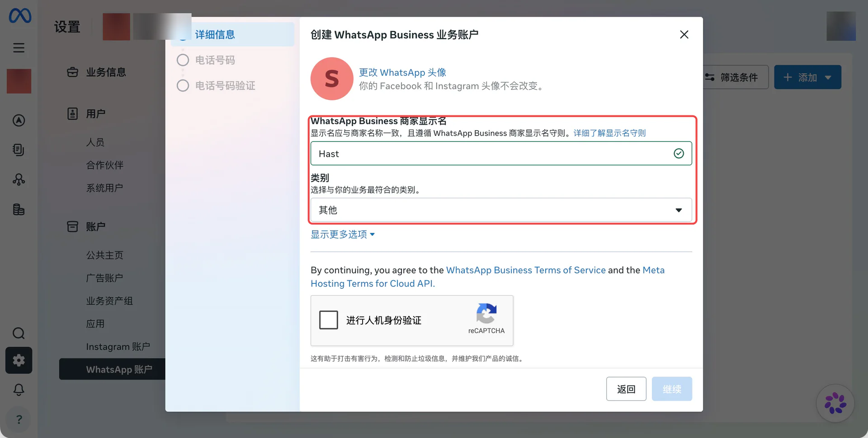This screenshot has height=438, width=868.
Task: Click the user profile picture at top right
Action: (x=841, y=26)
